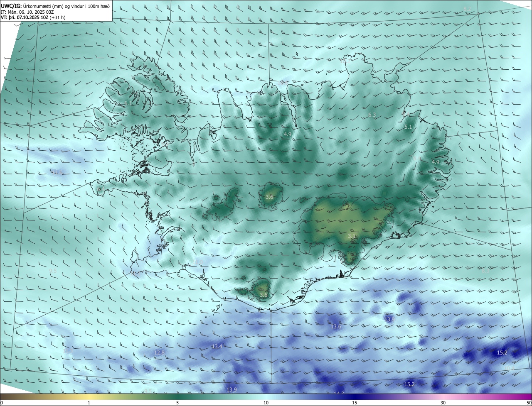
Task: Click the dark navy color scale segment at value 15
Action: pyautogui.click(x=355, y=396)
